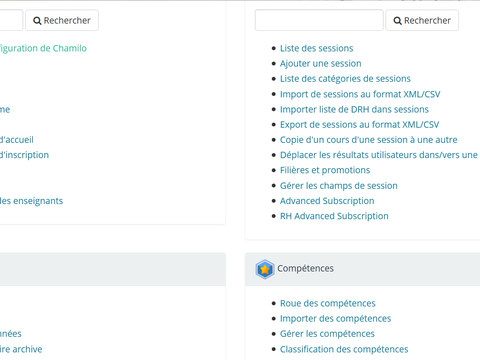The height and width of the screenshot is (360, 480).
Task: Open Gérer les champs de session
Action: click(x=339, y=186)
